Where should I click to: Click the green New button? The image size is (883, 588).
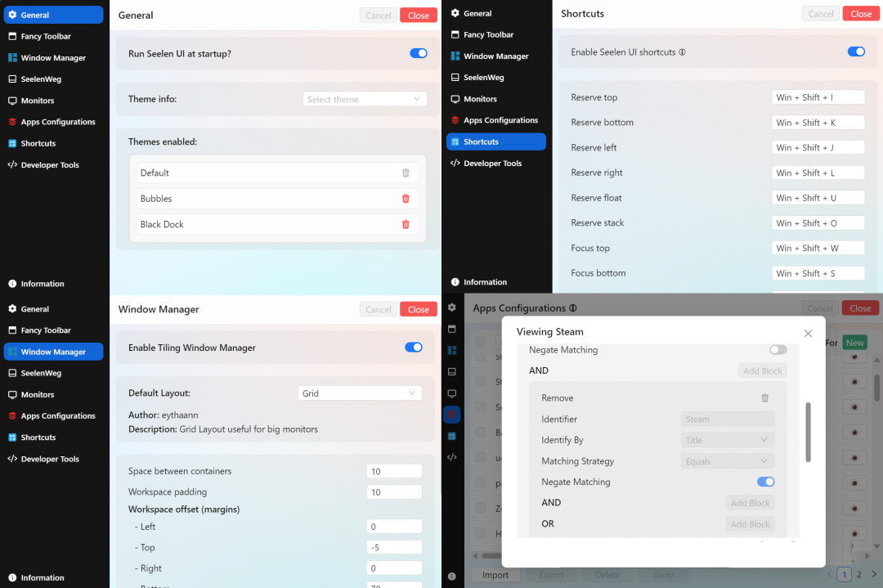point(855,343)
